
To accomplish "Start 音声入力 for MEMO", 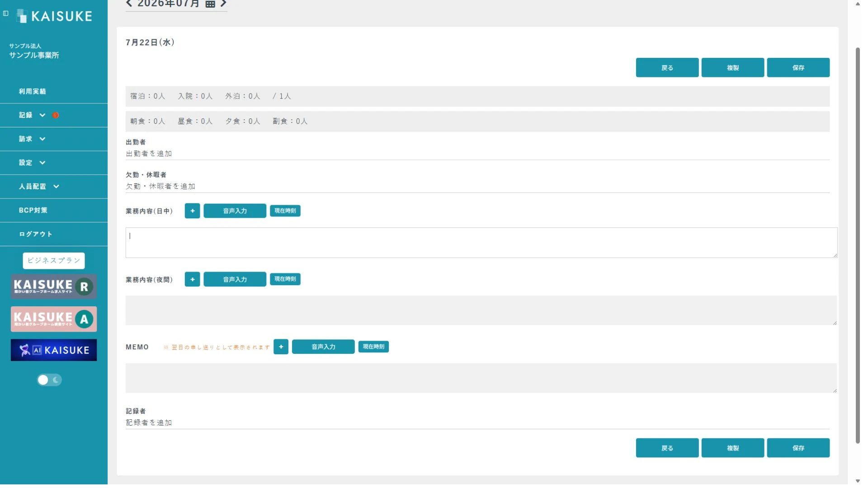I will pos(323,347).
